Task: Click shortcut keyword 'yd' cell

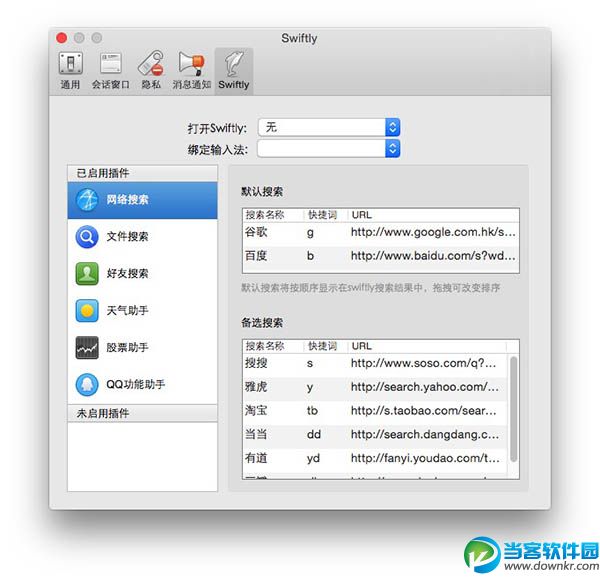Action: point(313,458)
